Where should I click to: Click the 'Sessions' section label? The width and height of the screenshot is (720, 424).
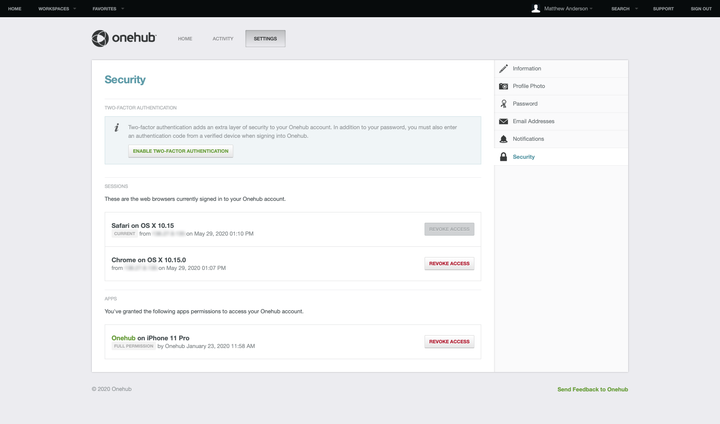pyautogui.click(x=116, y=187)
